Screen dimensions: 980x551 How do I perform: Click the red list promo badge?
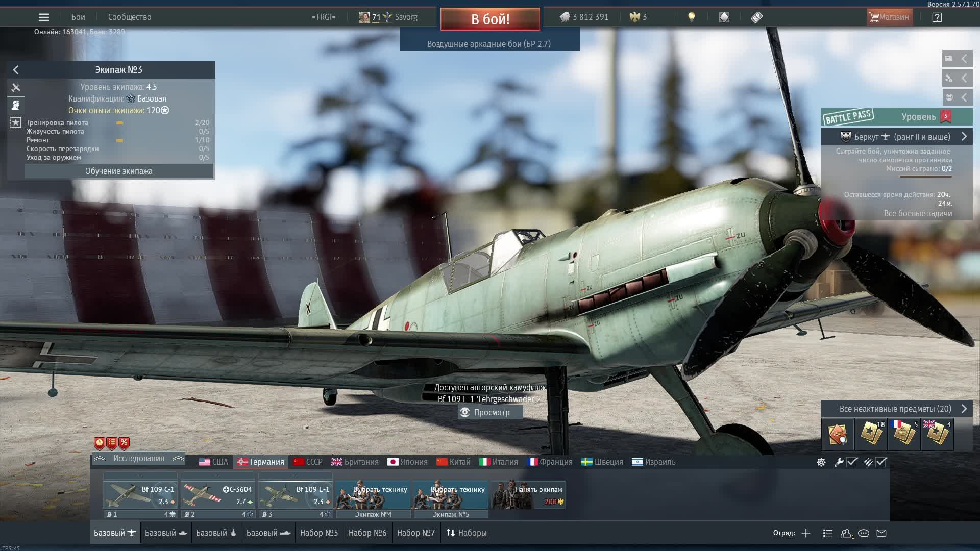[x=112, y=443]
